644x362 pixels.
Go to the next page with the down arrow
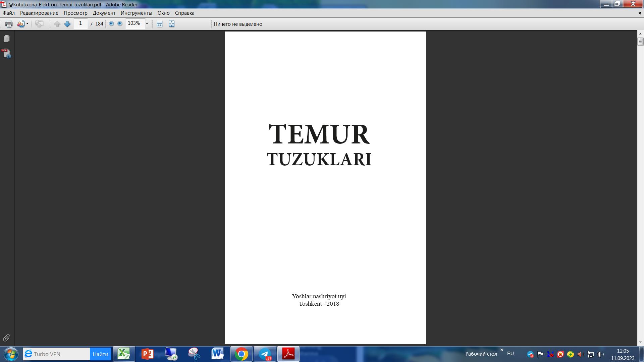[x=67, y=24]
